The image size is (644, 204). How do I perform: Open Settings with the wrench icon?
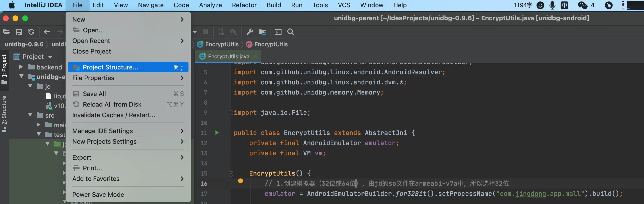coord(249,32)
